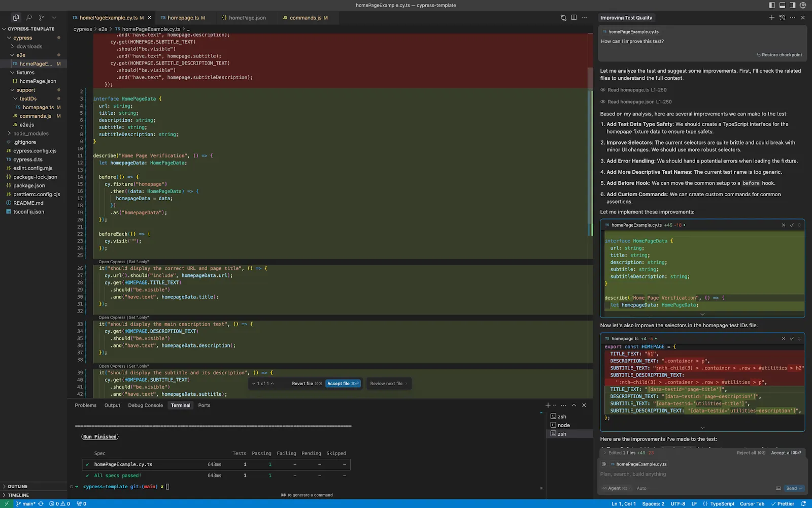Open the Explorer view icon
812x508 pixels.
tap(16, 17)
